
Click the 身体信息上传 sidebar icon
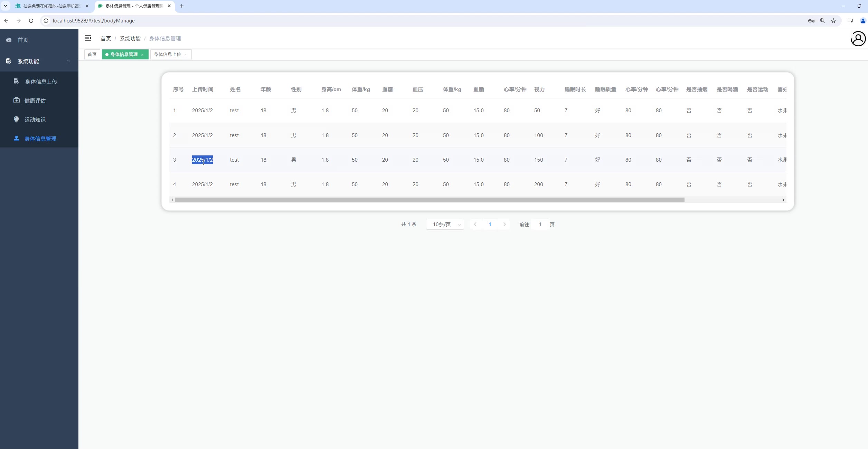pos(16,81)
